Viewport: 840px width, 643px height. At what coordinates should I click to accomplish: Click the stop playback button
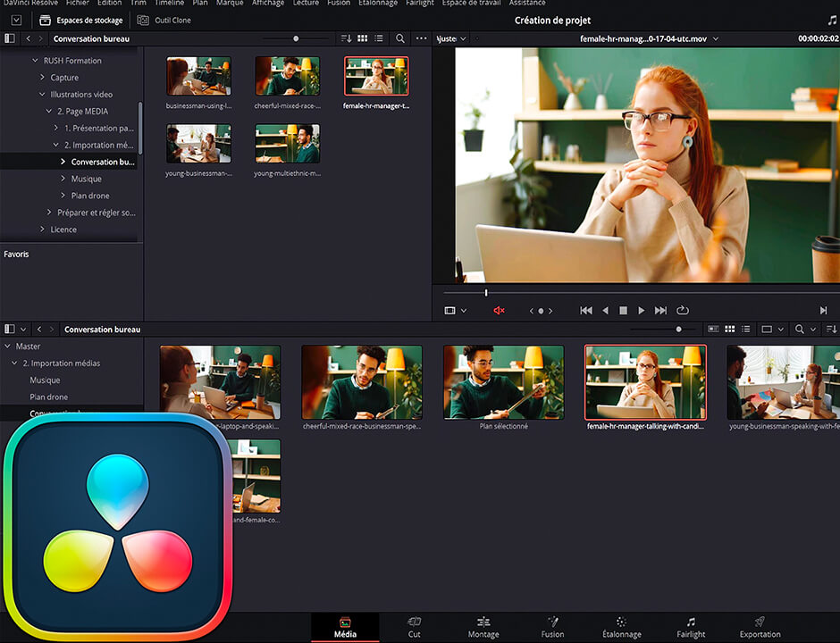pyautogui.click(x=623, y=311)
